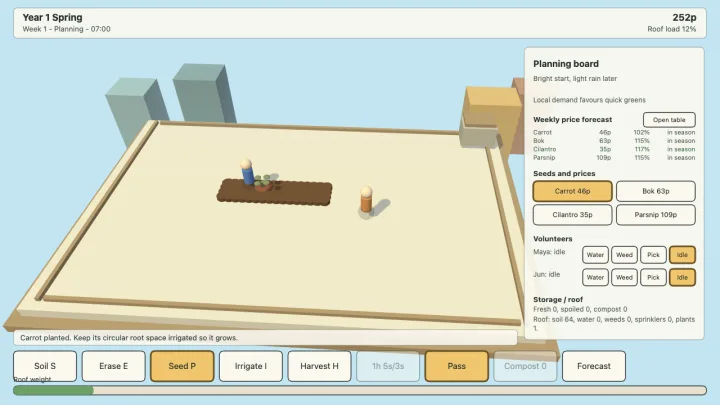
Task: Click the blue volunteer figure
Action: pos(247,172)
